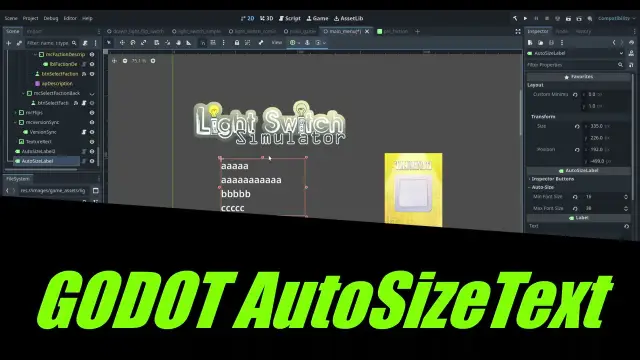Hide the TextureRect node
The height and width of the screenshot is (360, 640).
[92, 142]
